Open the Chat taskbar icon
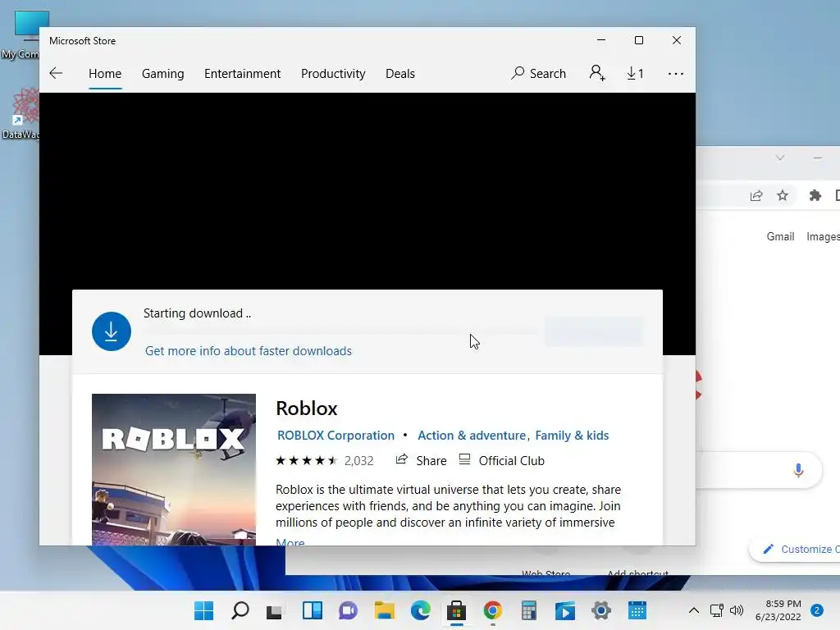Screen dimensions: 840x630 tap(348, 610)
